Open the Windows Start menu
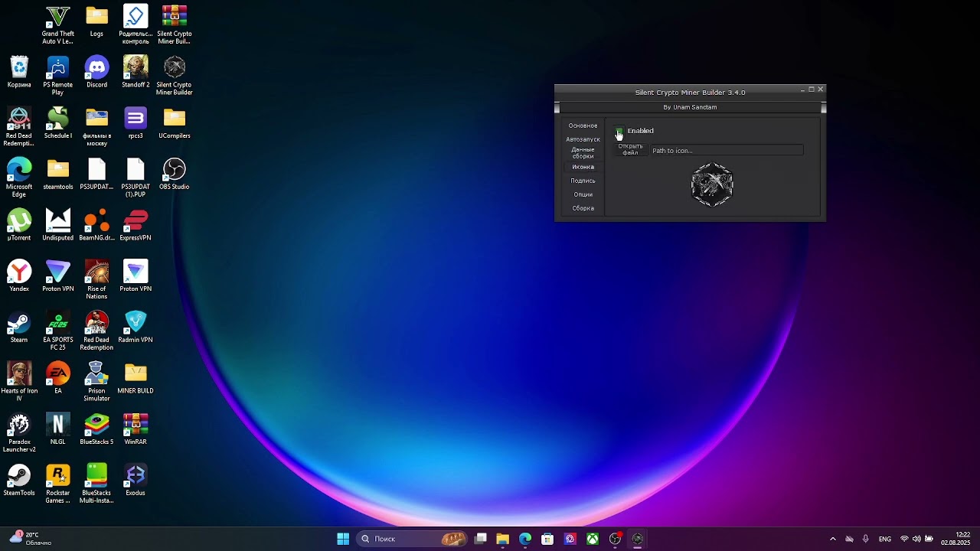 tap(343, 539)
